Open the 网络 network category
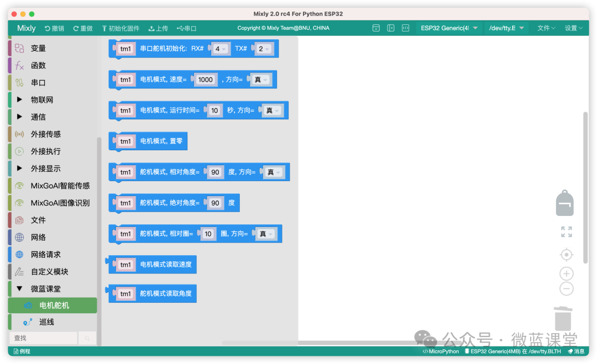Screen dimensions: 597x364 tap(53, 238)
